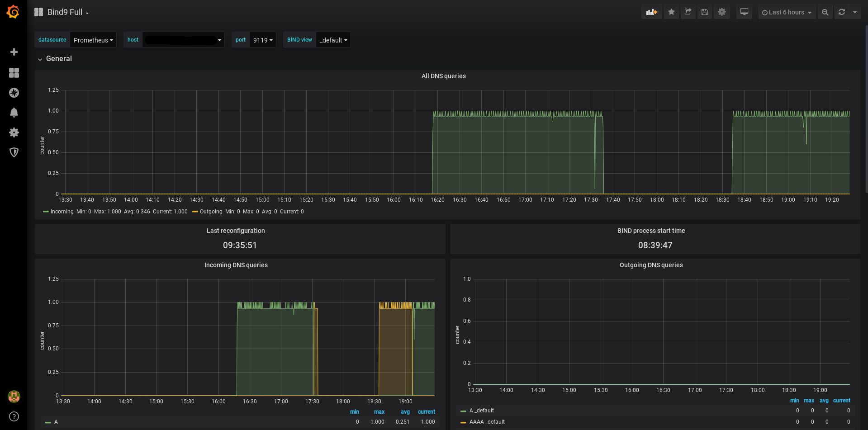This screenshot has height=430, width=868.
Task: Open the Dashboards grid icon in sidebar
Action: (x=14, y=73)
